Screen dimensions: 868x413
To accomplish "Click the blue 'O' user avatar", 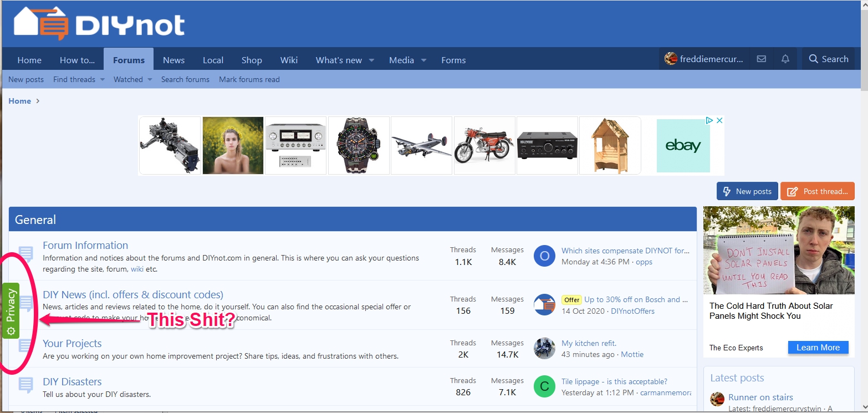I will pos(544,256).
